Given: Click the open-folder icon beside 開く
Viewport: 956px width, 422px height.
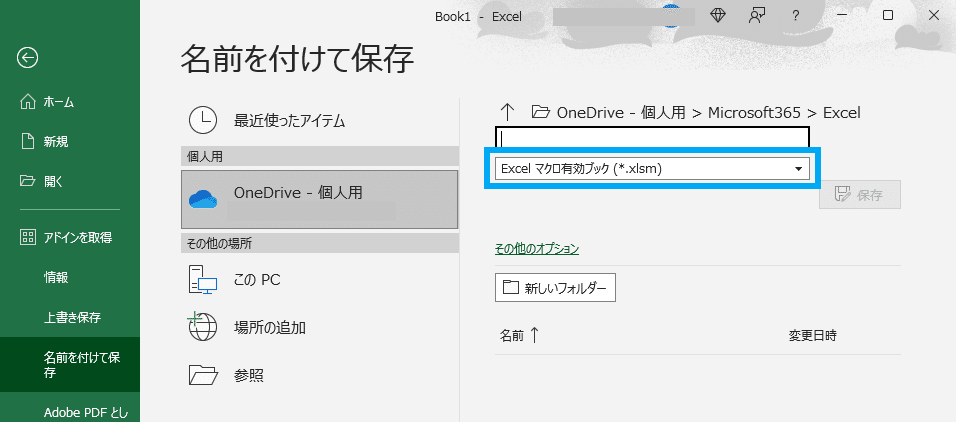Looking at the screenshot, I should point(28,181).
